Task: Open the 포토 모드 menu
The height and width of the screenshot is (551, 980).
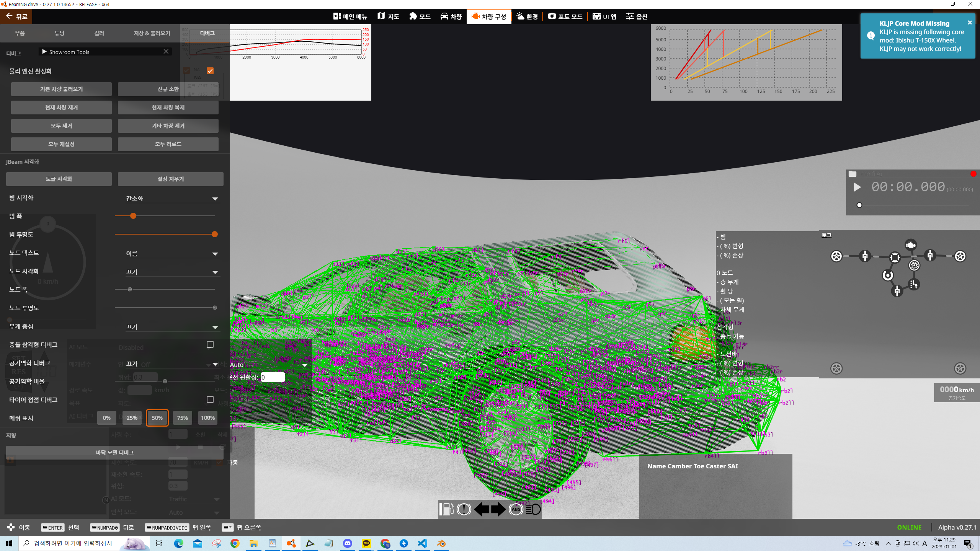Action: (565, 16)
